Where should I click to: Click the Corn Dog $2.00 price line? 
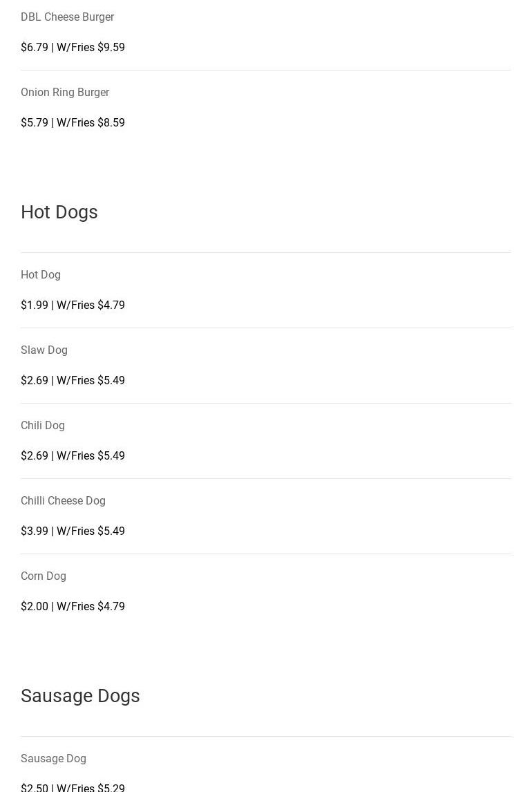73,606
